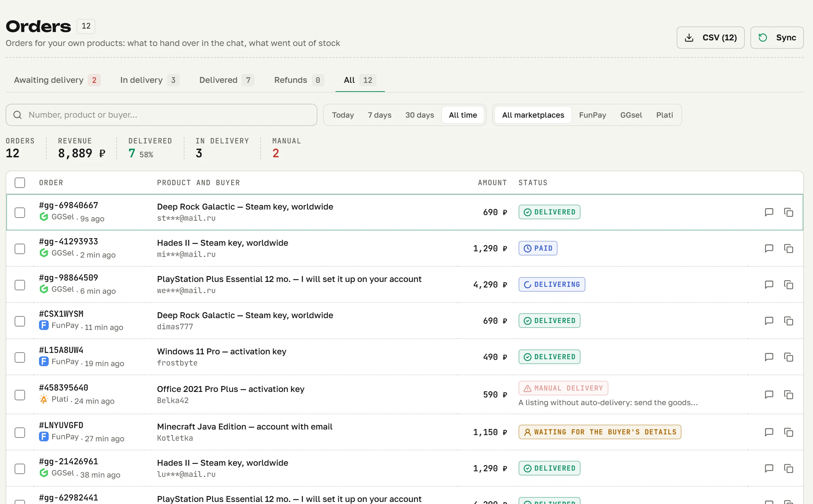Copy order #458395640 details
This screenshot has width=813, height=504.
click(788, 395)
